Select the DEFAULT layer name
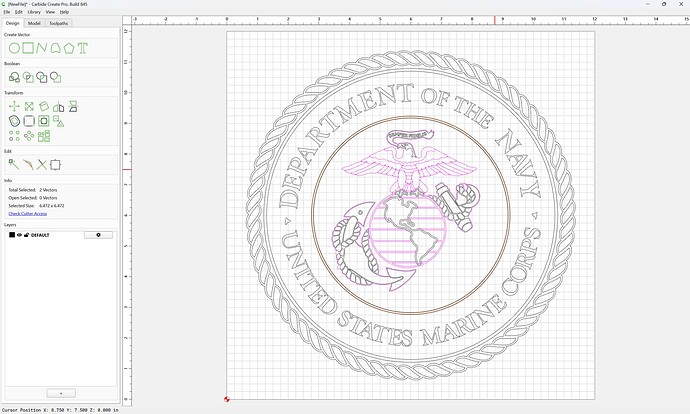Screen dimensions: 690x414 click(40, 235)
